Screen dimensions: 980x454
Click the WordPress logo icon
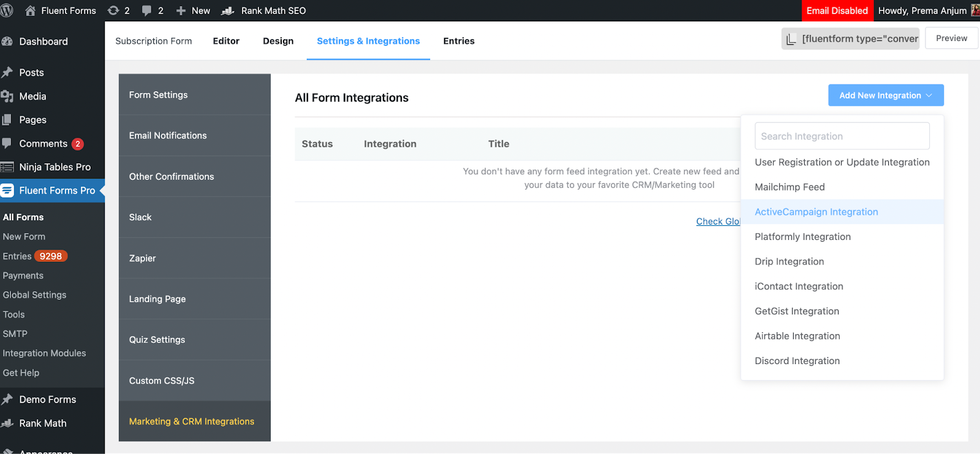[x=7, y=10]
